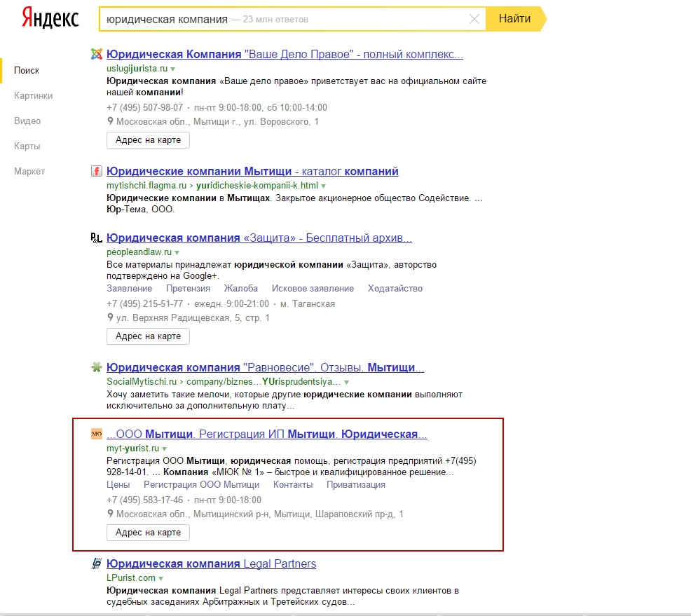
Task: Open the Контакты sitelink
Action: [x=293, y=485]
